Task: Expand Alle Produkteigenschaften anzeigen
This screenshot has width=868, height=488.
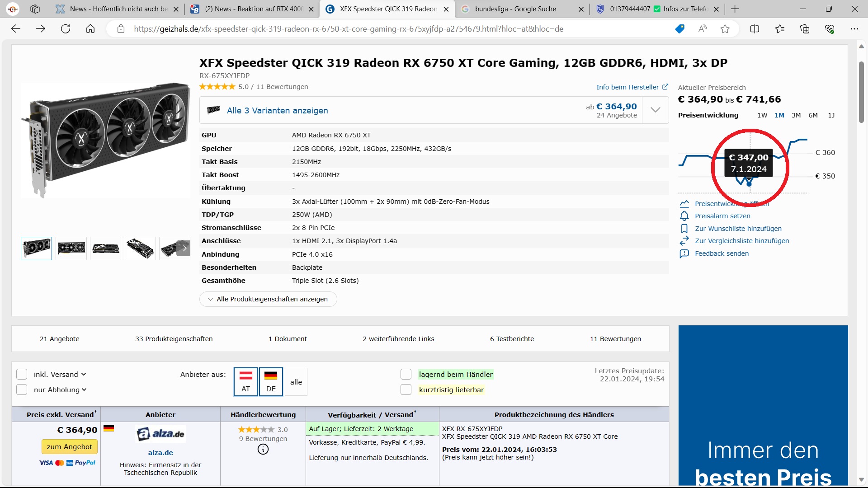Action: [x=268, y=299]
